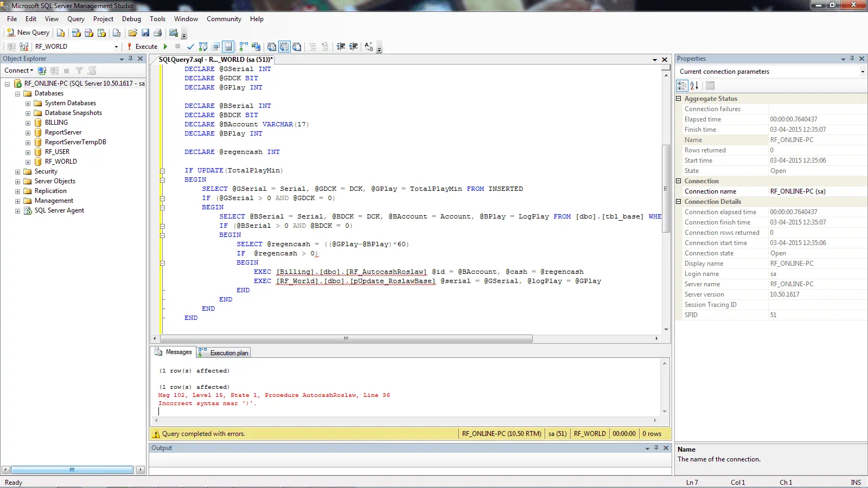Select SQL Server Agent node
Viewport: 868px width, 488px height.
(59, 210)
